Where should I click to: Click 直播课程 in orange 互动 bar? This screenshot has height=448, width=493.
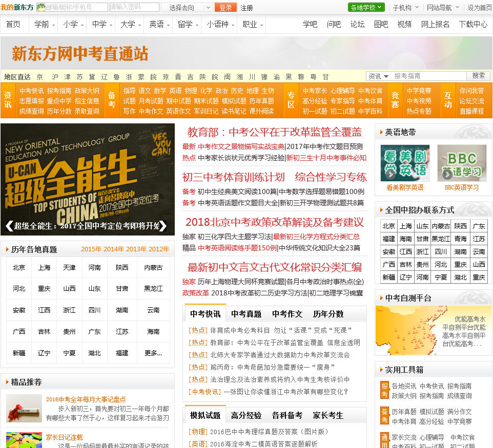[x=471, y=111]
